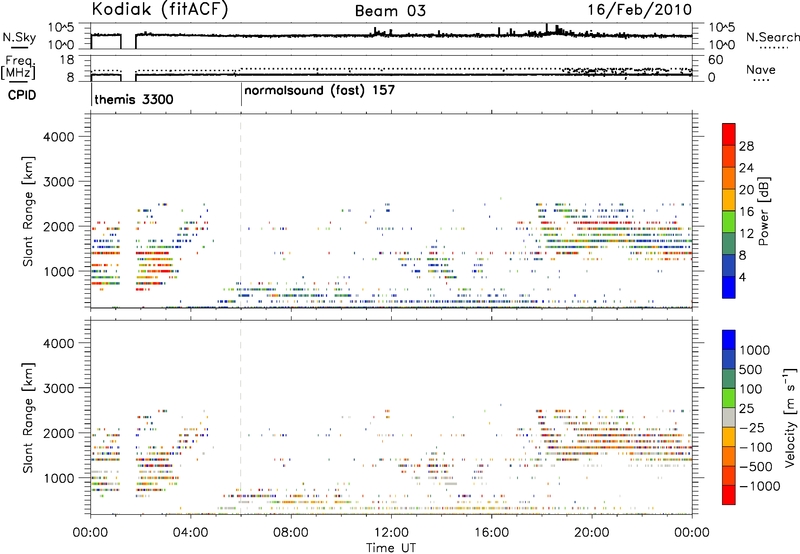800x554 pixels.
Task: Click the "1000" label on Velocity colorbar
Action: pos(754,350)
